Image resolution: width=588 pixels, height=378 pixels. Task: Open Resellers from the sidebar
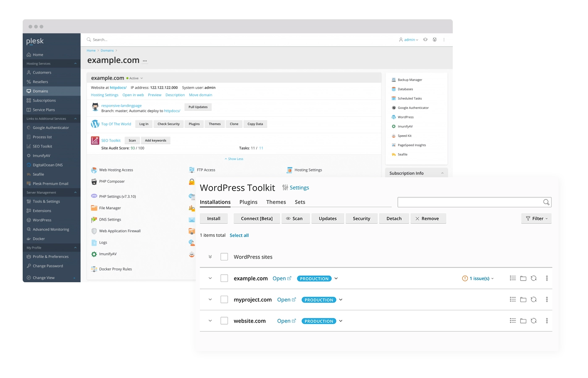click(40, 82)
